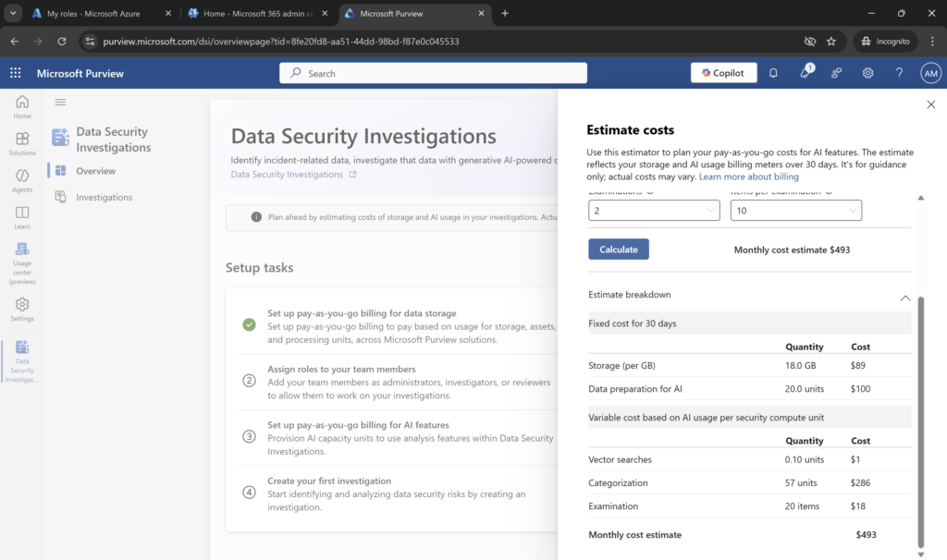Select Investigations in the side navigation
Image resolution: width=947 pixels, height=560 pixels.
point(104,197)
